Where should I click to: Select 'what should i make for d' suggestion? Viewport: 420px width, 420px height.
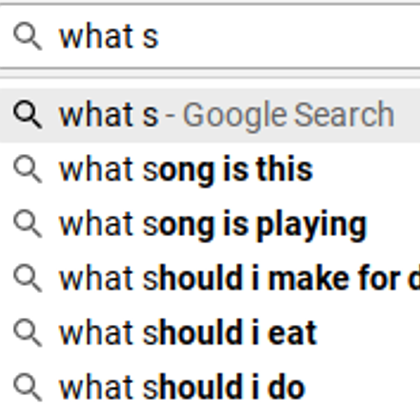click(210, 279)
